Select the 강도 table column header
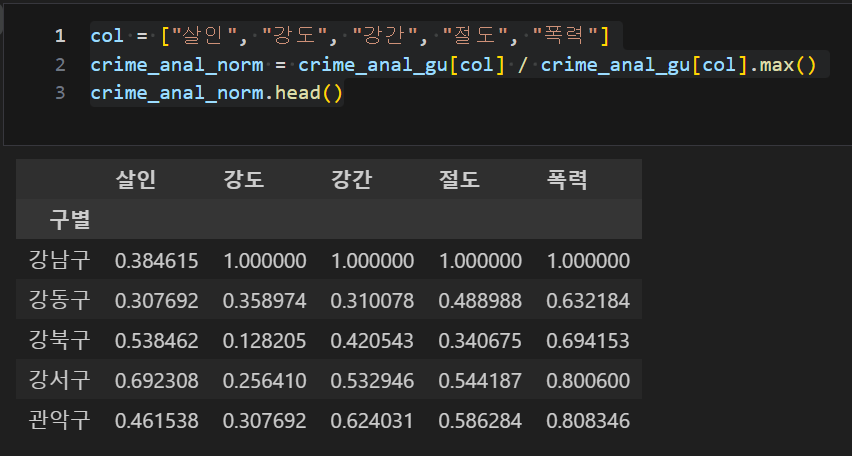The width and height of the screenshot is (852, 456). coord(244,179)
